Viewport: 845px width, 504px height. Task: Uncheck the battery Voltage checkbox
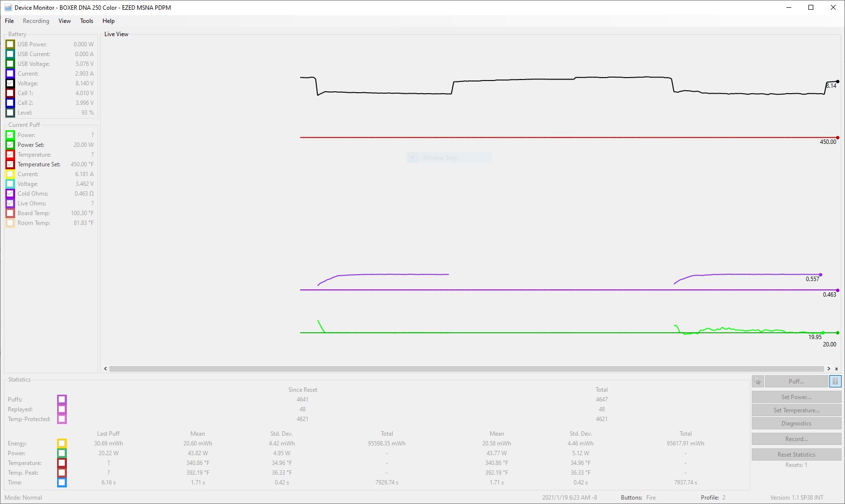click(10, 83)
